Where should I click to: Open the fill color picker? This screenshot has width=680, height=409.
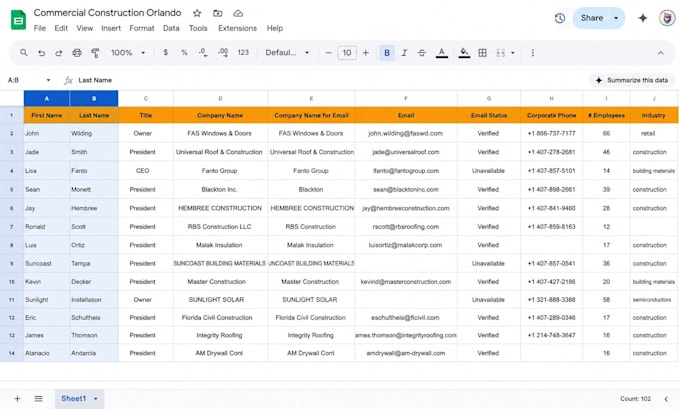coord(464,53)
